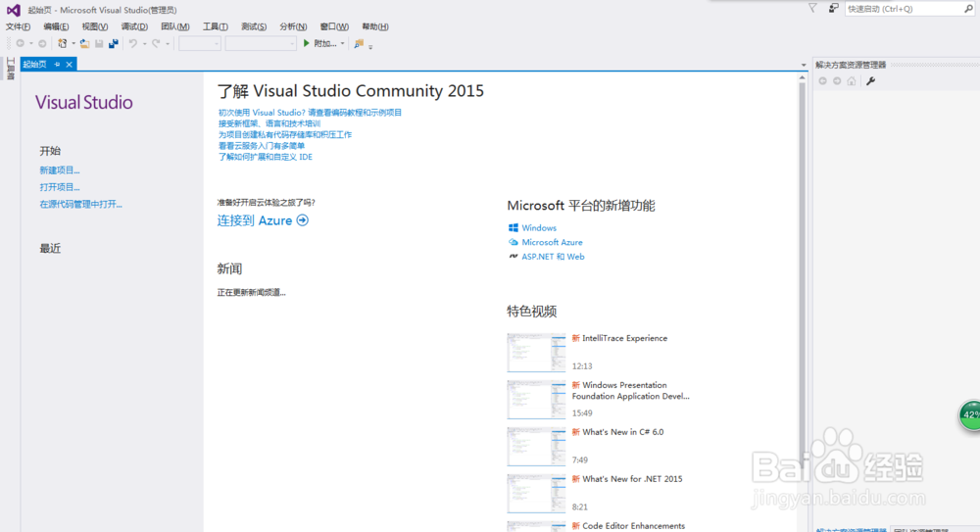
Task: Click the 打开项目... link
Action: pyautogui.click(x=60, y=187)
